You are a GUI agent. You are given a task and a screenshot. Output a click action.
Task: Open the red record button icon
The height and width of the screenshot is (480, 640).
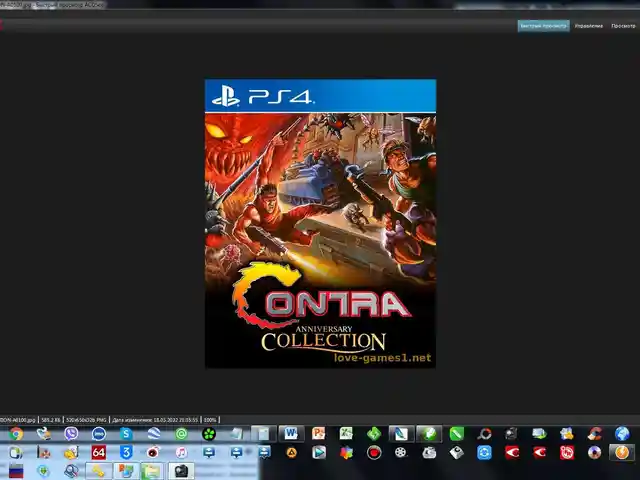[x=374, y=452]
